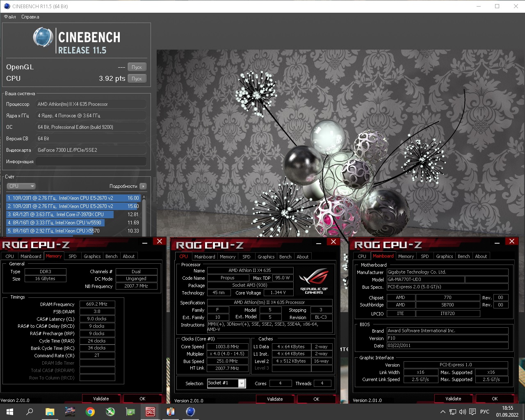Select ranking row Intel Core i7-3970X

click(x=73, y=215)
